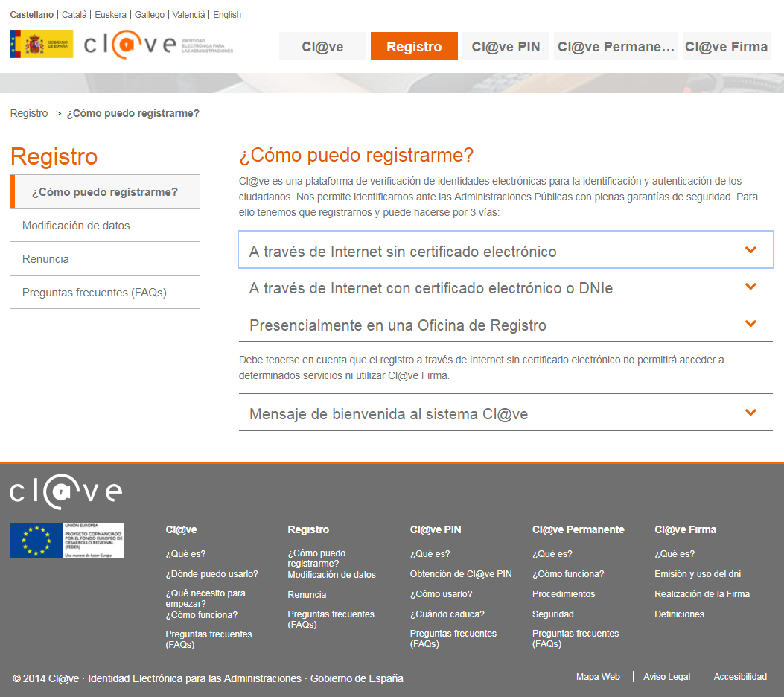The image size is (784, 697).
Task: Click the Cl@ve Permanente footer column heading
Action: (578, 529)
